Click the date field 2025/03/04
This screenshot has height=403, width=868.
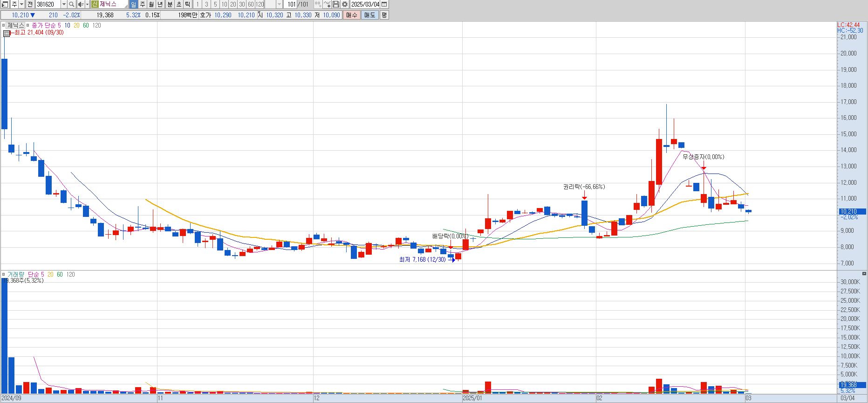pyautogui.click(x=365, y=4)
